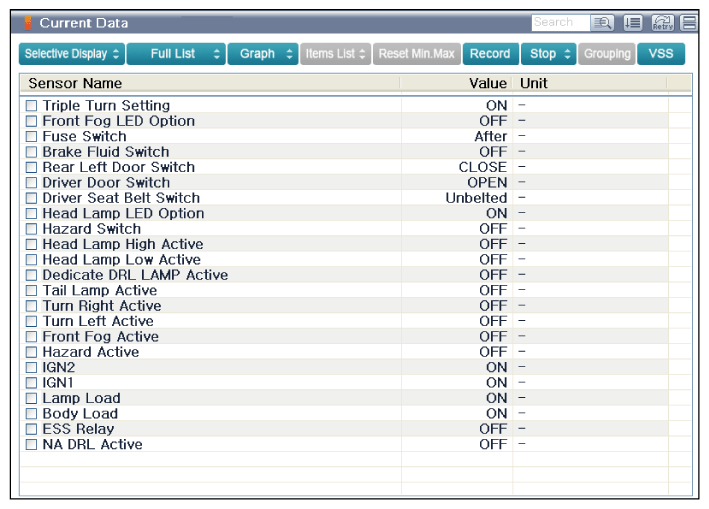Enable the Brake Fluid Switch checkbox

point(31,152)
